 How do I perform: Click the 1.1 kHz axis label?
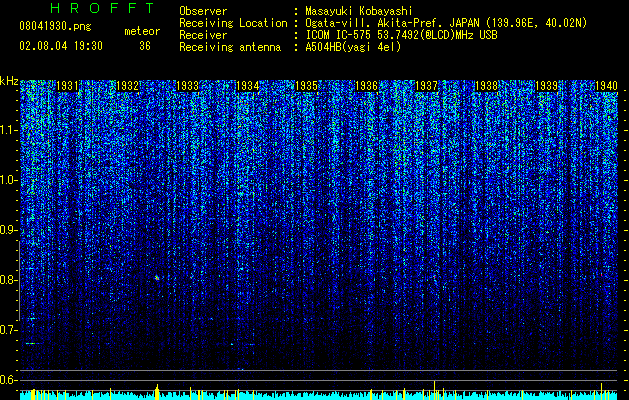[x=9, y=130]
